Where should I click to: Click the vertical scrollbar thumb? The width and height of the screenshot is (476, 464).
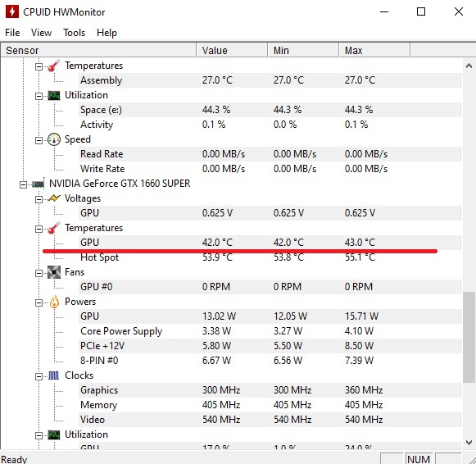469,337
